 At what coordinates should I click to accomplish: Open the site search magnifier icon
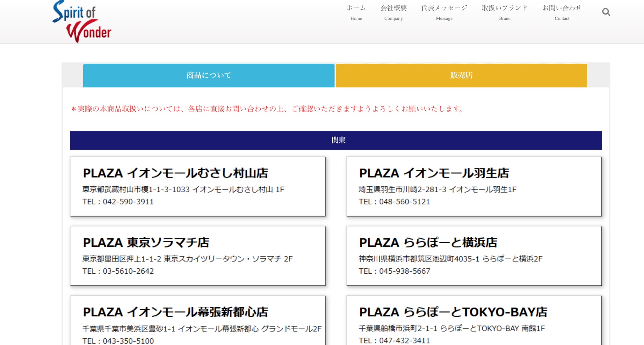click(x=606, y=12)
